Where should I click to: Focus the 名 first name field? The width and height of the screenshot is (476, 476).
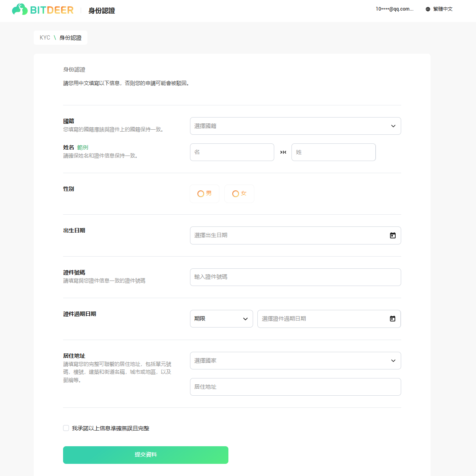(232, 152)
